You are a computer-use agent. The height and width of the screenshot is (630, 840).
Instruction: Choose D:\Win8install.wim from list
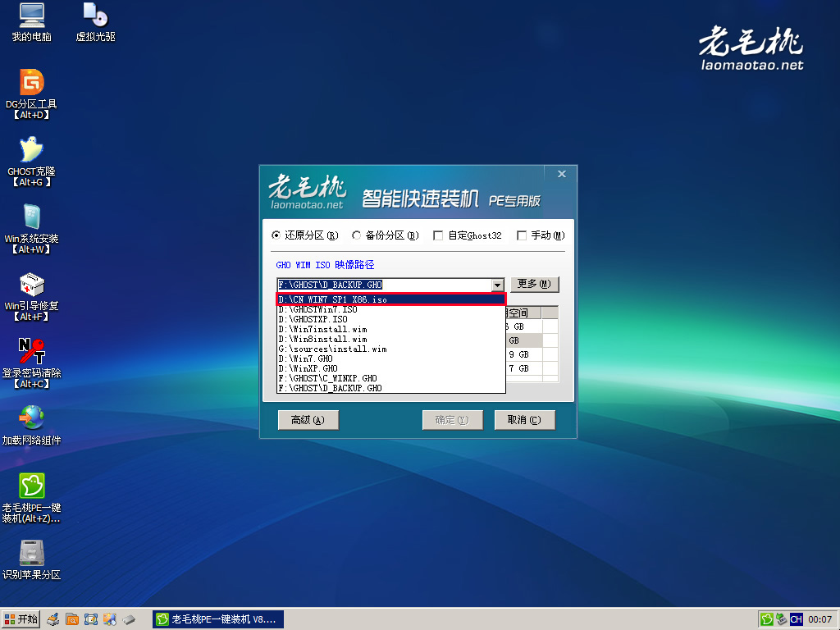[391, 339]
